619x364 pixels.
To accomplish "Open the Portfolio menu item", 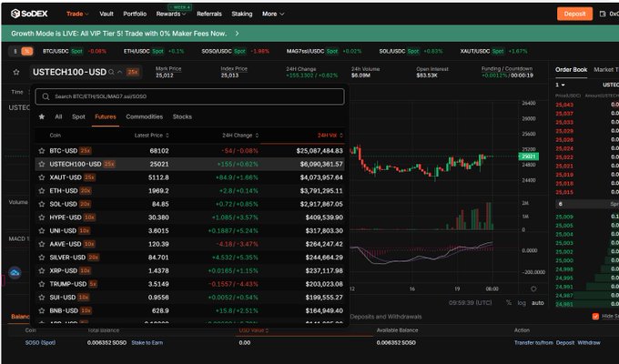I will pos(135,14).
